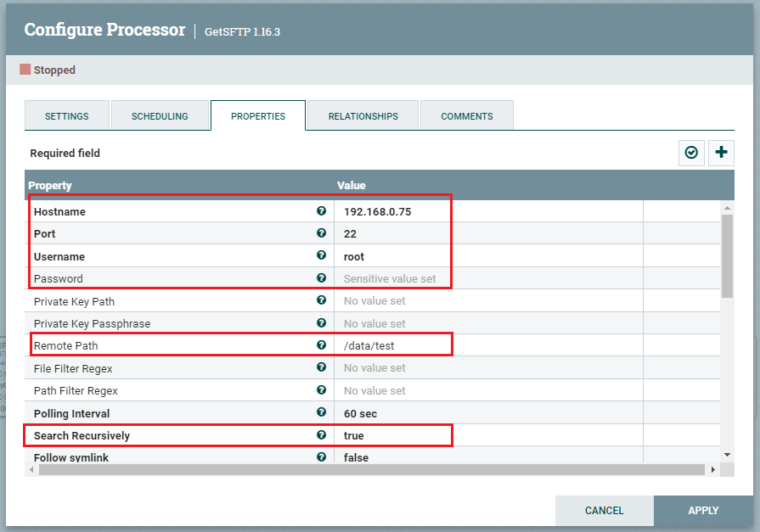The image size is (760, 532).
Task: Click the Value column header
Action: point(352,185)
